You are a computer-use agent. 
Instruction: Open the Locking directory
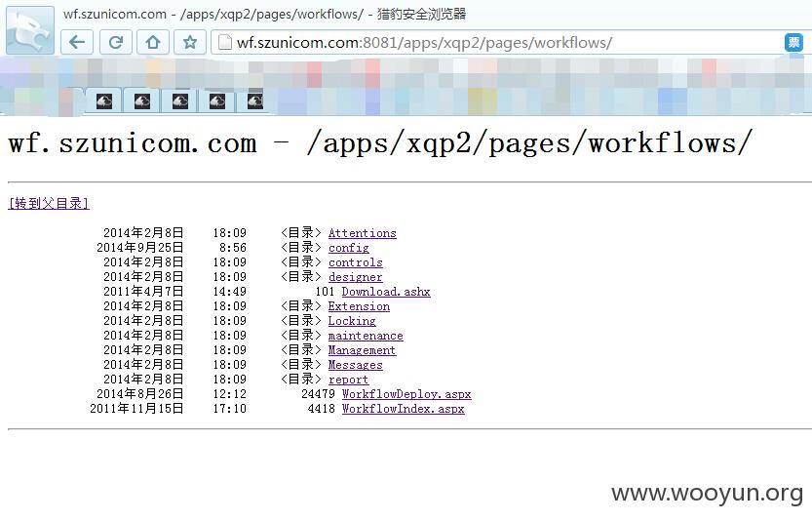352,321
